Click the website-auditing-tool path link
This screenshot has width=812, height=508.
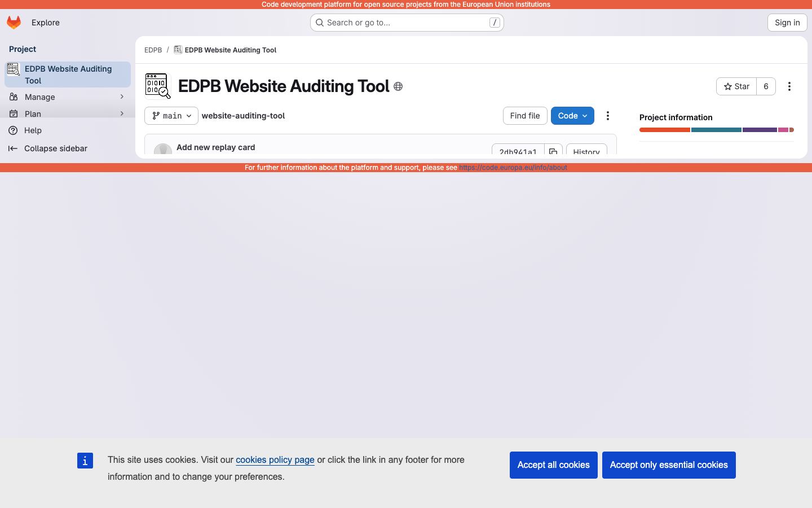[x=243, y=116]
